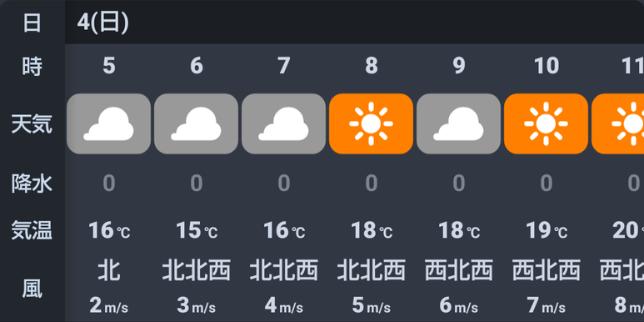The image size is (644, 322).
Task: Click the 19℃ temperature reading
Action: point(547,230)
